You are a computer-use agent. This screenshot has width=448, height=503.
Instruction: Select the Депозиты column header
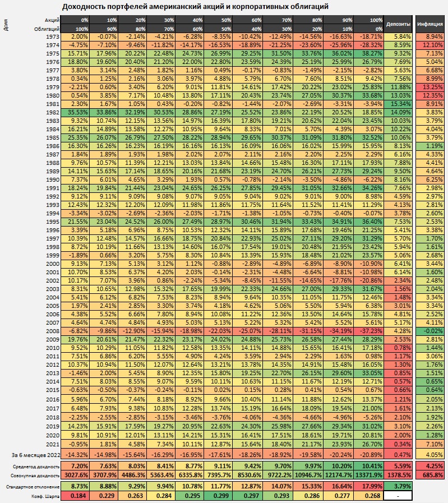coord(399,24)
